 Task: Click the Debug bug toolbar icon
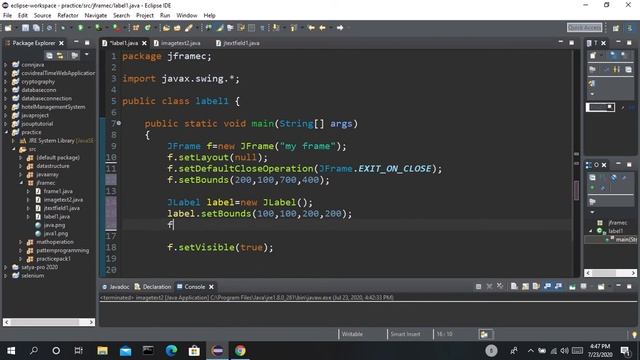point(62,28)
